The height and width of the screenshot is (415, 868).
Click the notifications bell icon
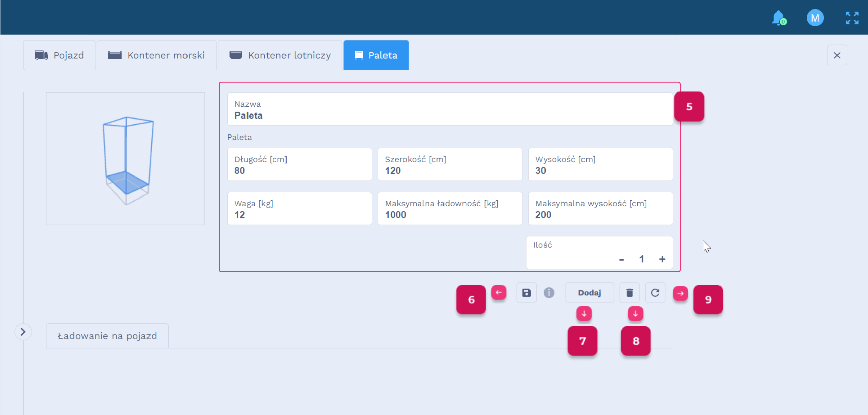[x=778, y=18]
